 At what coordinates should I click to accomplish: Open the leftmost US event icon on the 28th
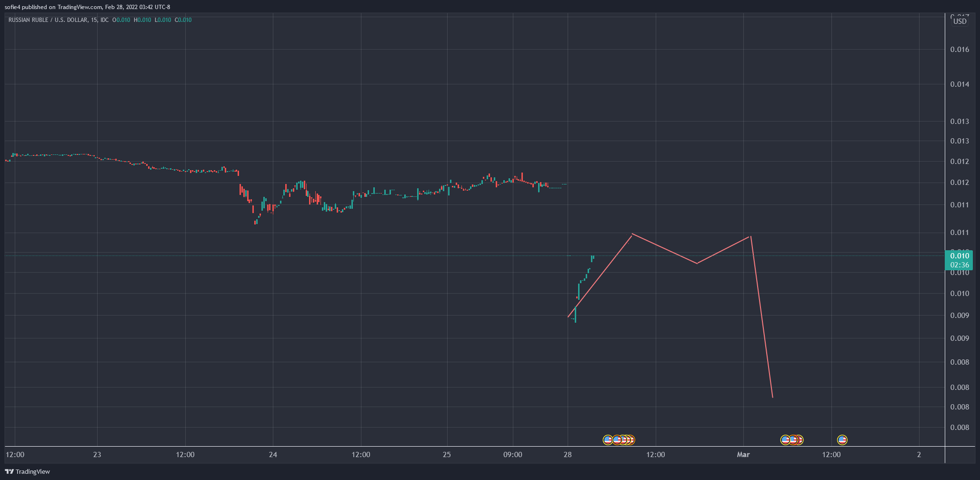click(x=608, y=439)
